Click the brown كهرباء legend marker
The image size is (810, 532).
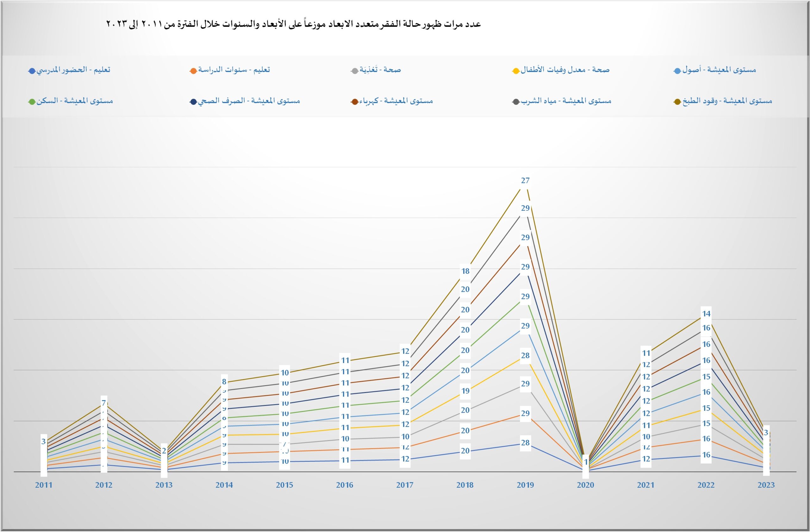(355, 102)
